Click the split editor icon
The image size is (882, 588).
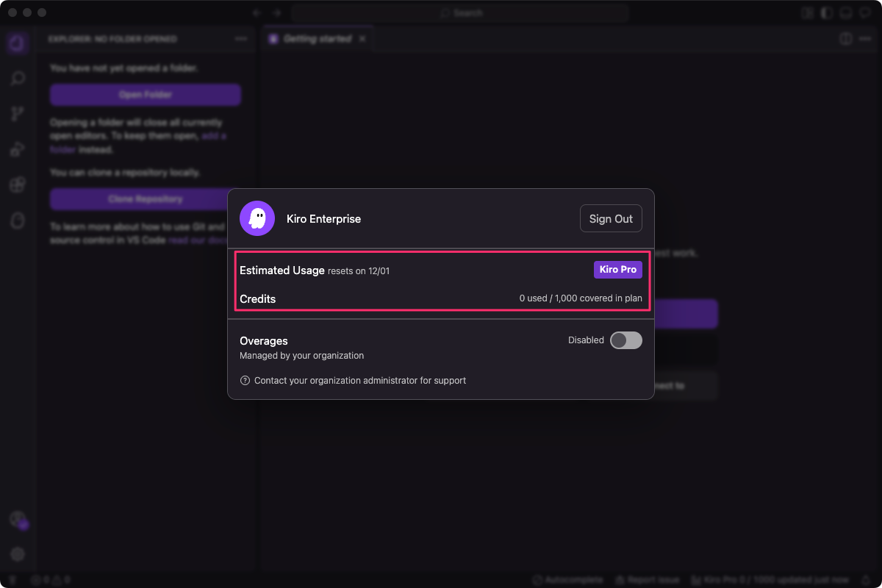(846, 39)
